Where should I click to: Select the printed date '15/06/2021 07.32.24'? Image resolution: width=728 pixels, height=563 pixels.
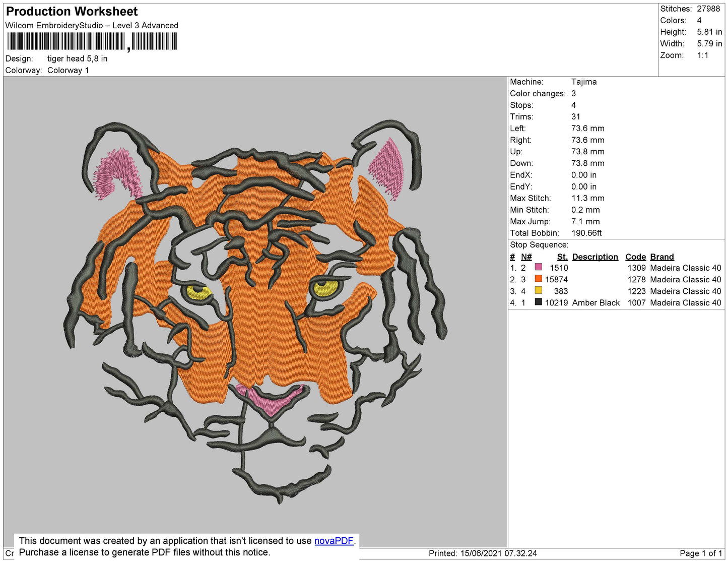498,553
